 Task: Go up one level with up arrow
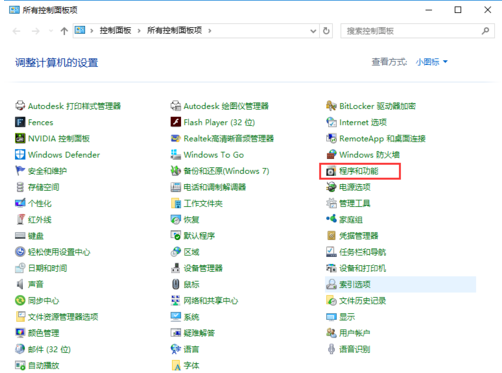[x=64, y=31]
